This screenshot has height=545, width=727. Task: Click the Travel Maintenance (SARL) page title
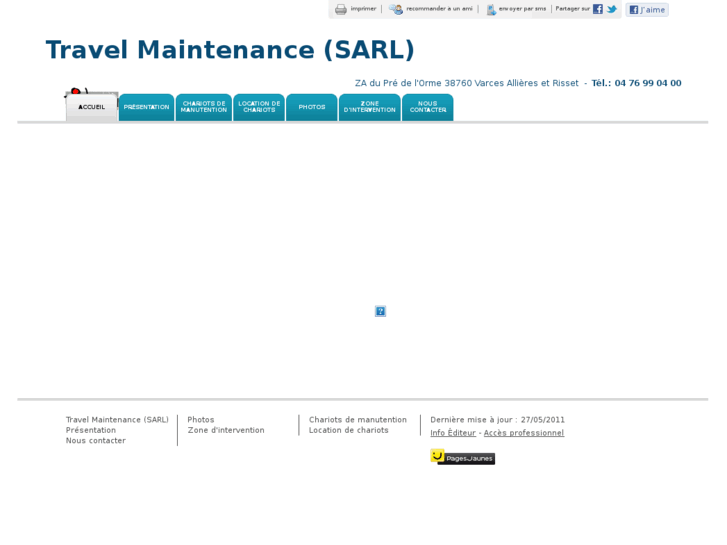point(230,50)
